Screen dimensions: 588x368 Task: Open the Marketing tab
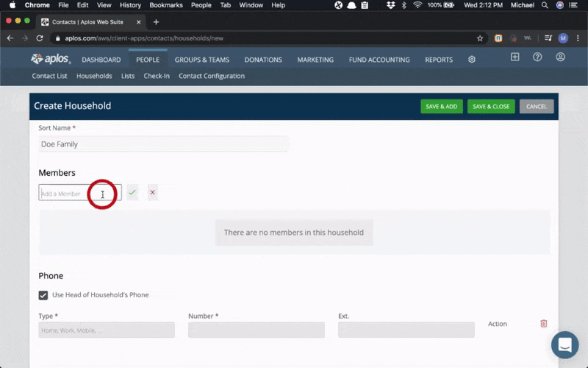(315, 60)
